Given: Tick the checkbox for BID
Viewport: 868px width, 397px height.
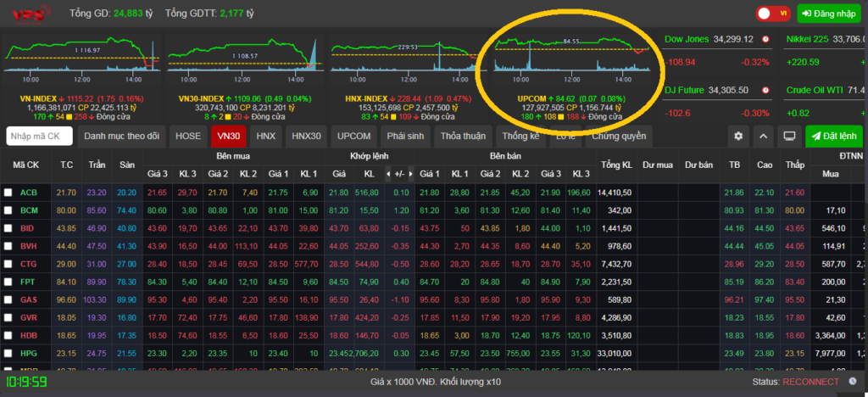Looking at the screenshot, I should click(8, 228).
